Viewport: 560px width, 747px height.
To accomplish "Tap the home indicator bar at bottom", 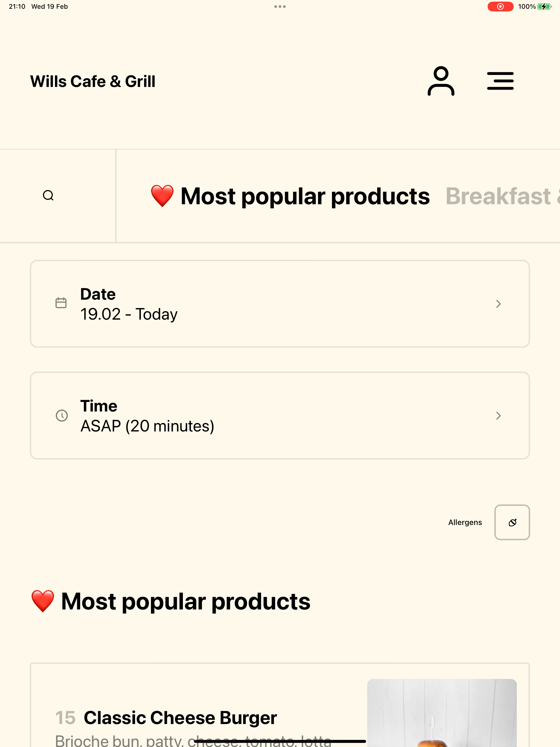I will point(280,741).
